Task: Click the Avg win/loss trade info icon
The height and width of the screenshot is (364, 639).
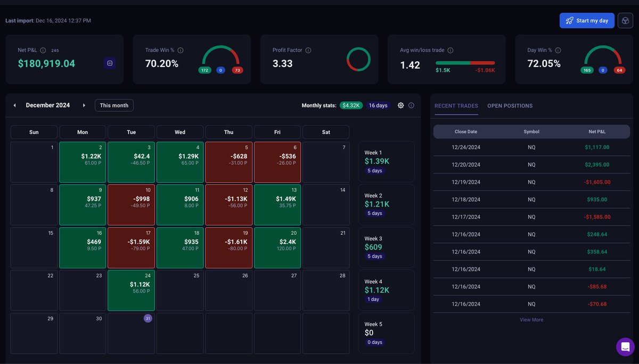Action: [x=450, y=50]
